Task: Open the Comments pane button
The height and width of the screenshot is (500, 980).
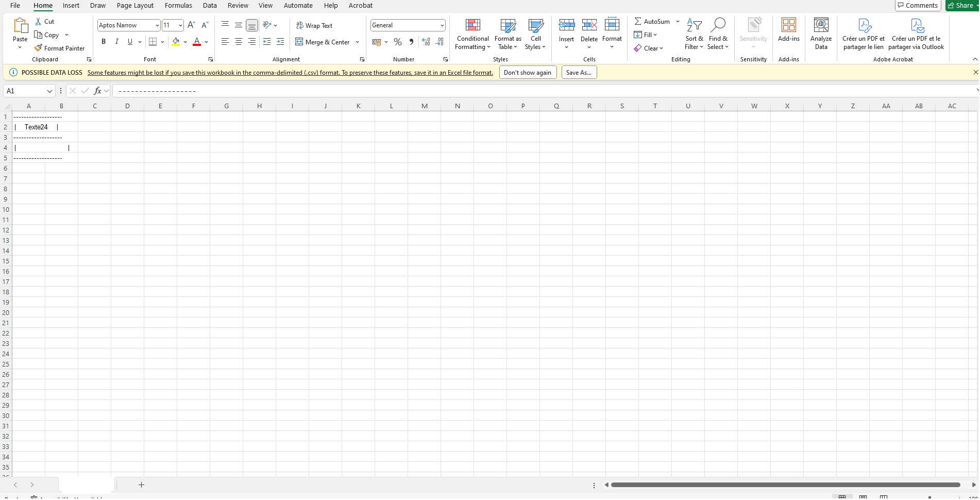Action: click(918, 6)
